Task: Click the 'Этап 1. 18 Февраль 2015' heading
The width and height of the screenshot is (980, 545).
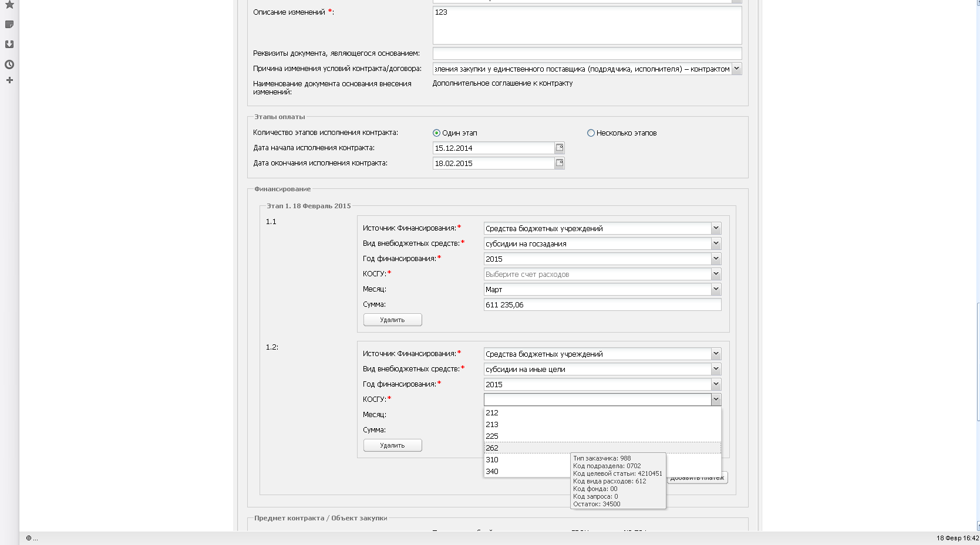Action: pyautogui.click(x=309, y=206)
